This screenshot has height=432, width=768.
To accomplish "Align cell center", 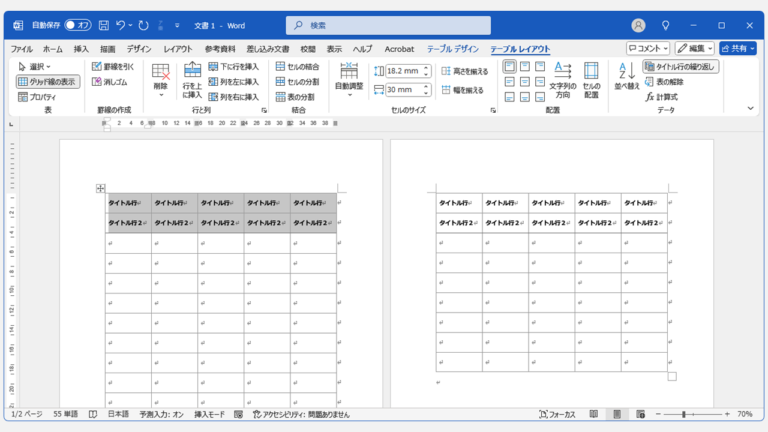I will click(x=525, y=81).
